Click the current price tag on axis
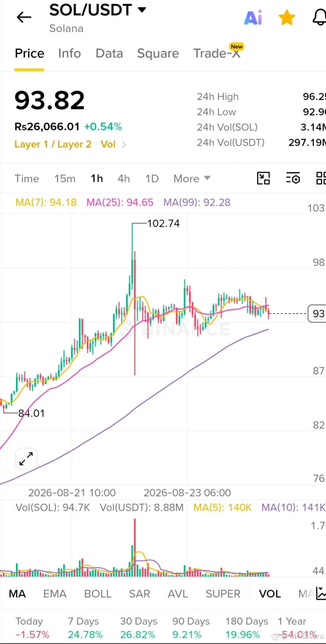The height and width of the screenshot is (644, 326). tap(317, 313)
